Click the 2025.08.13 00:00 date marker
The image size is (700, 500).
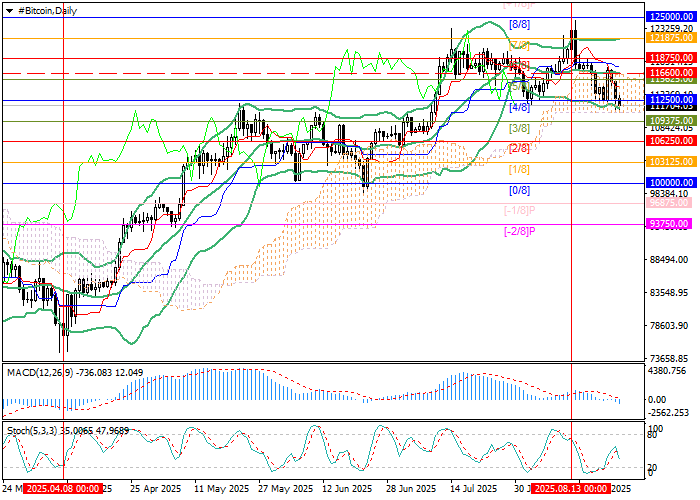point(570,489)
